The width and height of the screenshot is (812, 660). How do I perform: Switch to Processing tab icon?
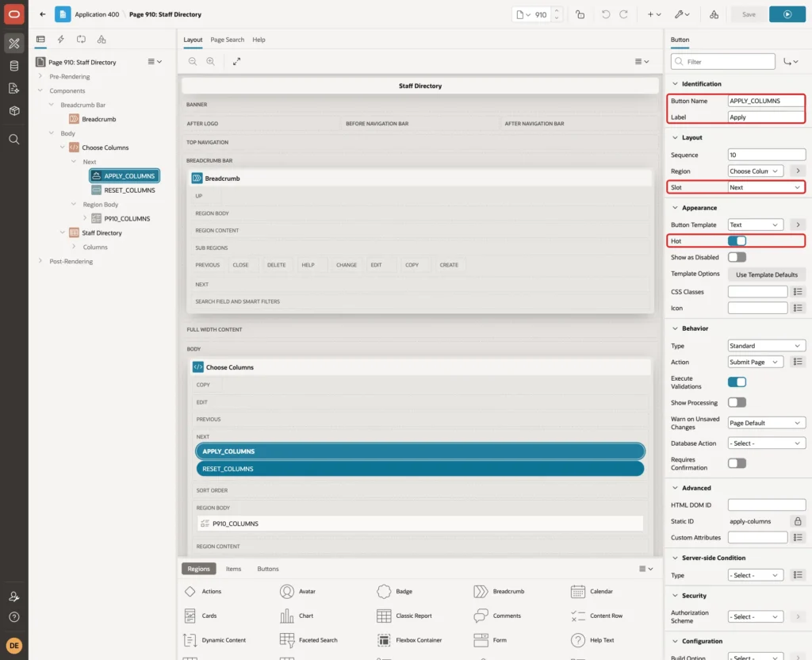pyautogui.click(x=82, y=40)
